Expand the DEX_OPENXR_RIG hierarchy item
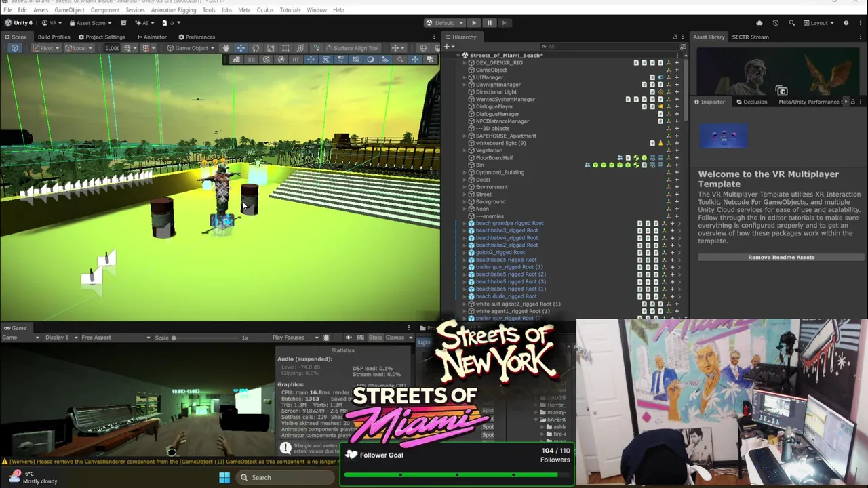The height and width of the screenshot is (488, 868). click(465, 63)
